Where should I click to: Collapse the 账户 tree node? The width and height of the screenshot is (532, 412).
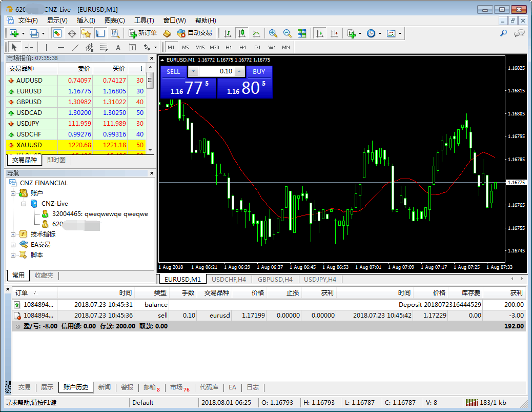coord(13,193)
